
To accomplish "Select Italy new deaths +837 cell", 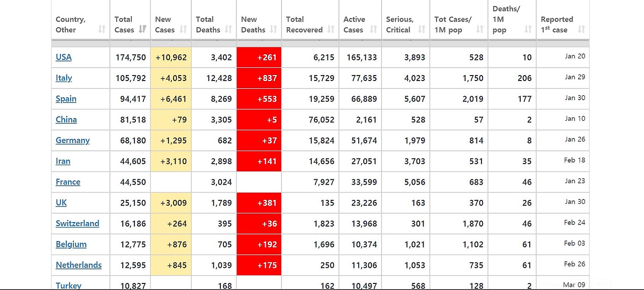I will point(259,78).
